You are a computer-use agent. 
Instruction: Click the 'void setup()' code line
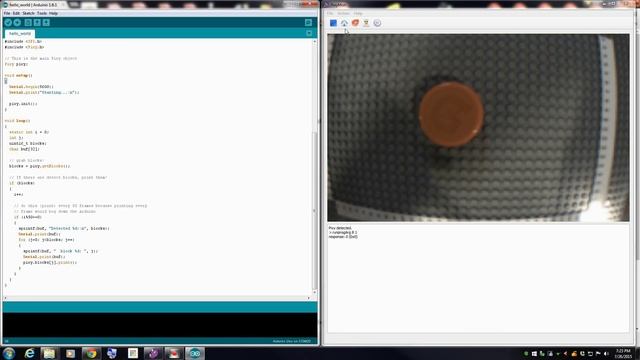[x=18, y=76]
